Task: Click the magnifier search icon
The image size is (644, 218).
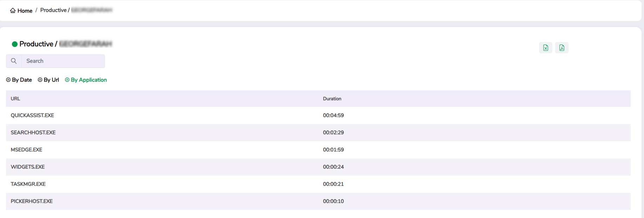Action: 14,61
